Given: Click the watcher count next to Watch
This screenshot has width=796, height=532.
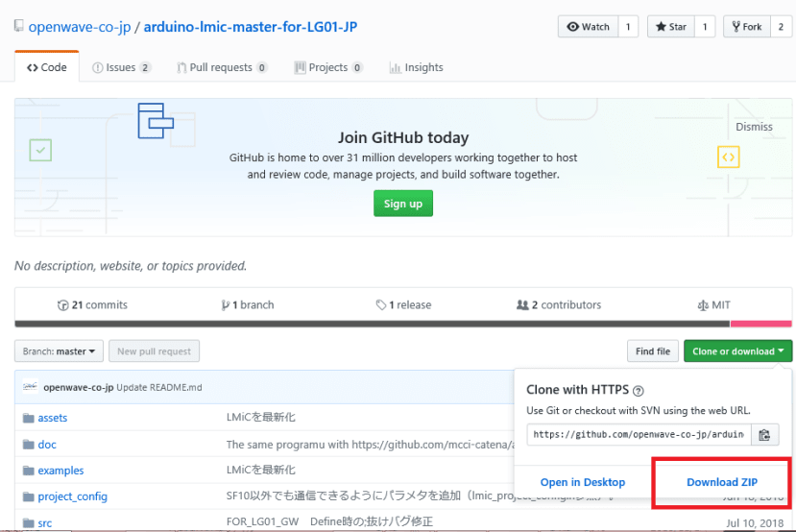Looking at the screenshot, I should pos(628,27).
